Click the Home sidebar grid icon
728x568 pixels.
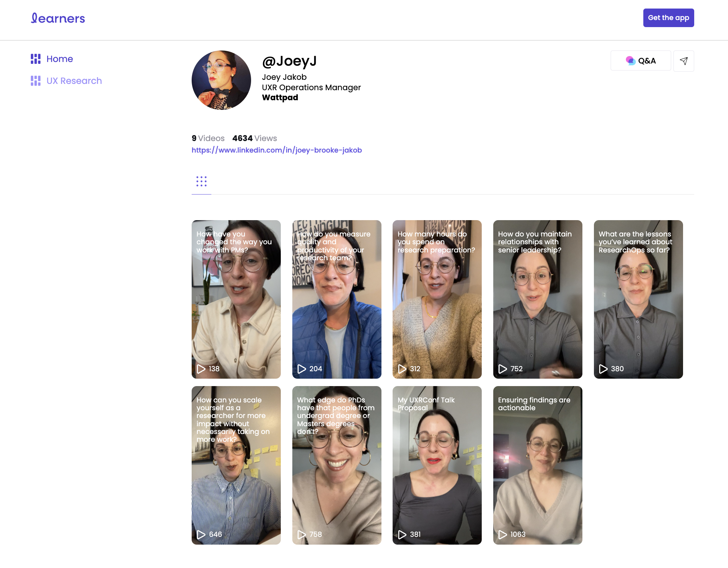(x=36, y=59)
